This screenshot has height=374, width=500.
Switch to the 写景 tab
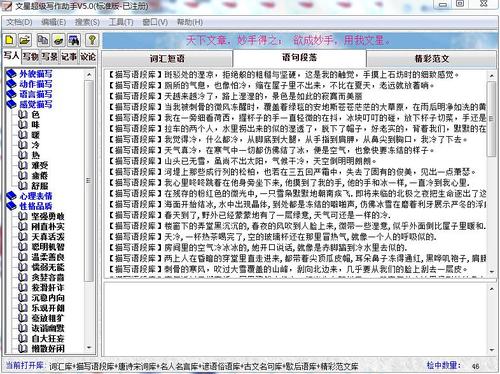pyautogui.click(x=49, y=57)
